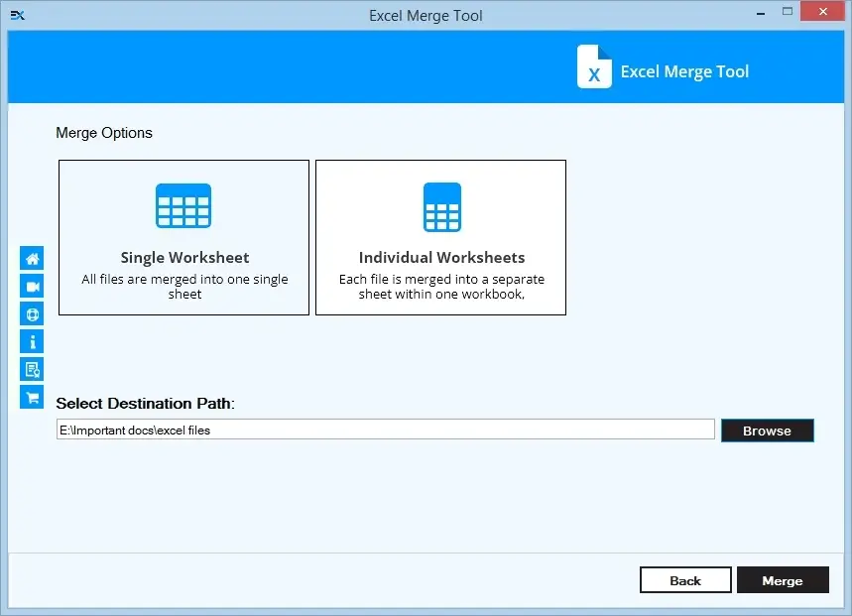The image size is (852, 616).
Task: Click the license certificate sidebar icon
Action: coord(32,369)
